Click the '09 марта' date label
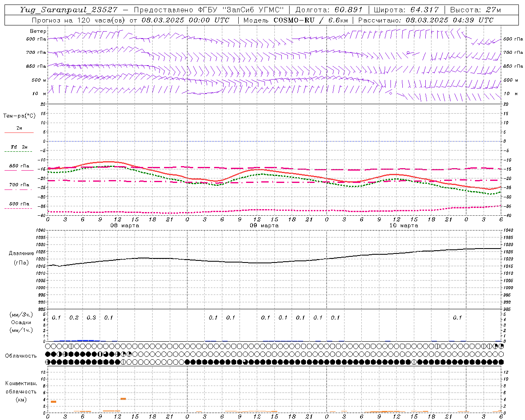The image size is (525, 420). coord(264,226)
